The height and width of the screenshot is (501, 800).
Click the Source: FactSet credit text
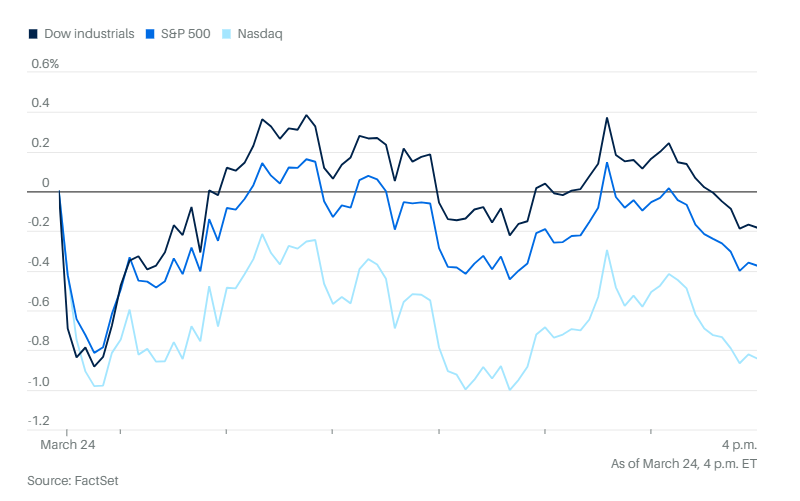click(x=73, y=481)
